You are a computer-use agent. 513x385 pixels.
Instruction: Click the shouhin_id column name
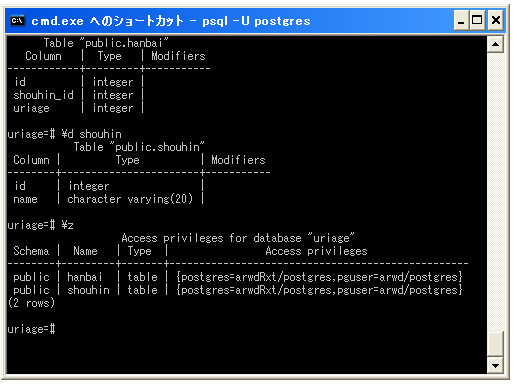coord(43,95)
